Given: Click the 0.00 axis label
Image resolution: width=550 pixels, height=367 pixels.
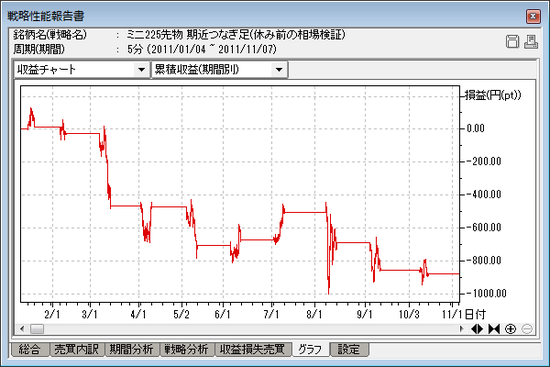Looking at the screenshot, I should tap(476, 128).
